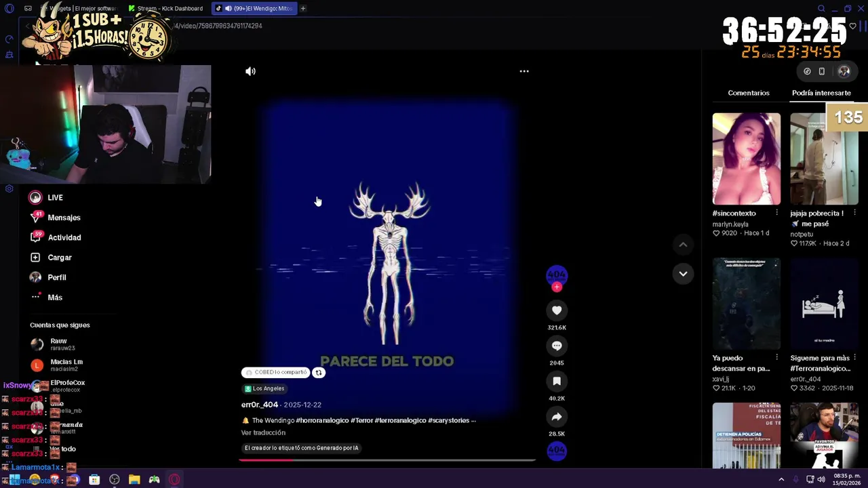Open 'Ya puedo descansar' video thumbnail
The height and width of the screenshot is (488, 868).
(746, 304)
